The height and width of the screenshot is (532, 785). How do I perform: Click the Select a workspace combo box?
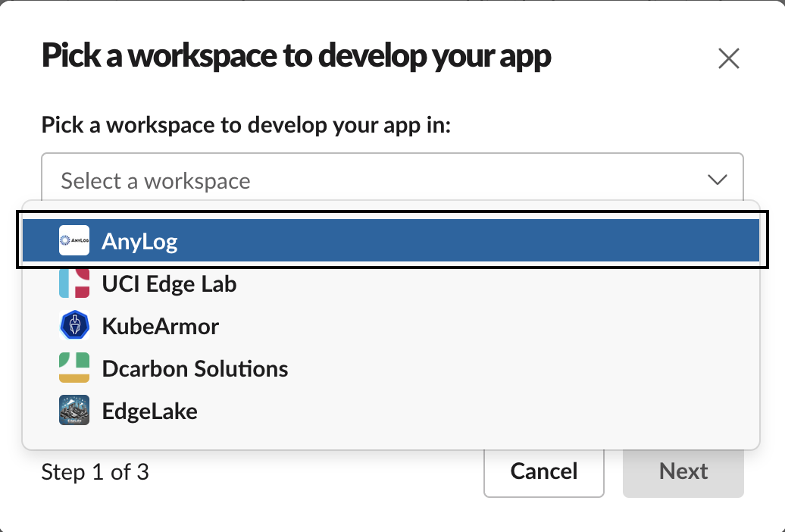[x=392, y=177]
